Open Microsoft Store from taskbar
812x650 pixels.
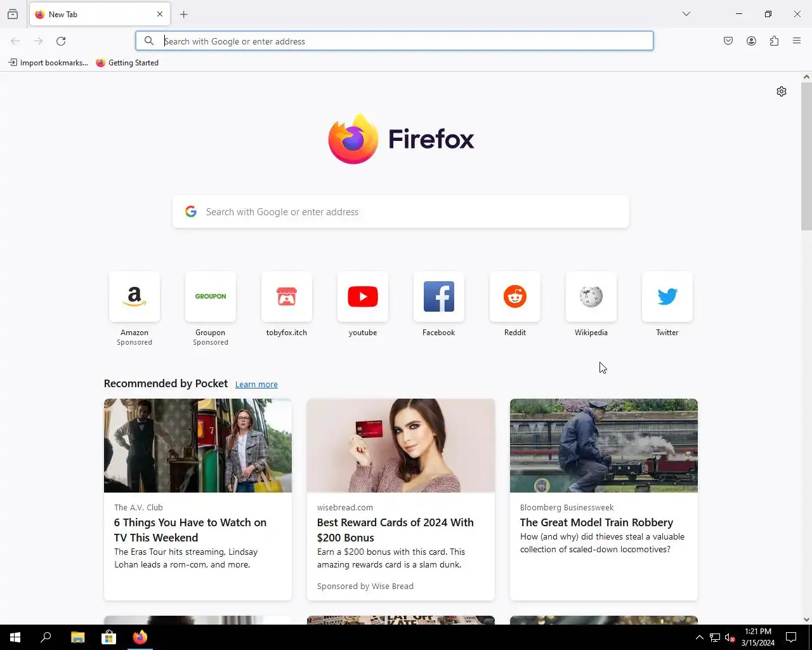click(x=109, y=637)
